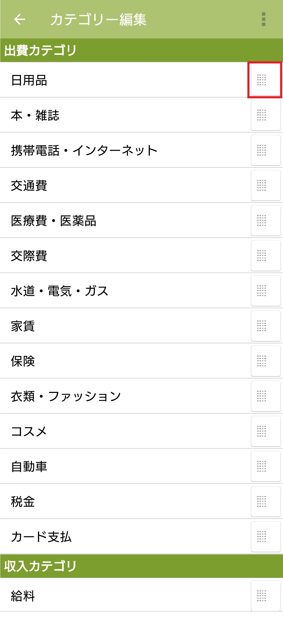Open the 医療費・医薬品 category
This screenshot has height=644, width=283.
tap(54, 221)
